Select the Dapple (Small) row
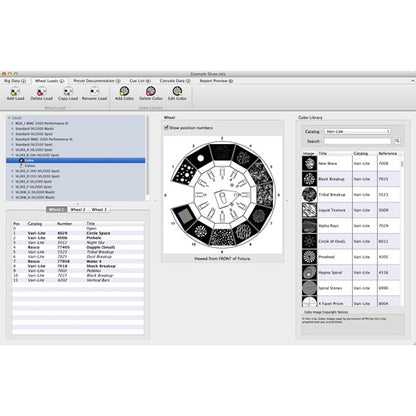This screenshot has height=416, width=416. pyautogui.click(x=78, y=247)
